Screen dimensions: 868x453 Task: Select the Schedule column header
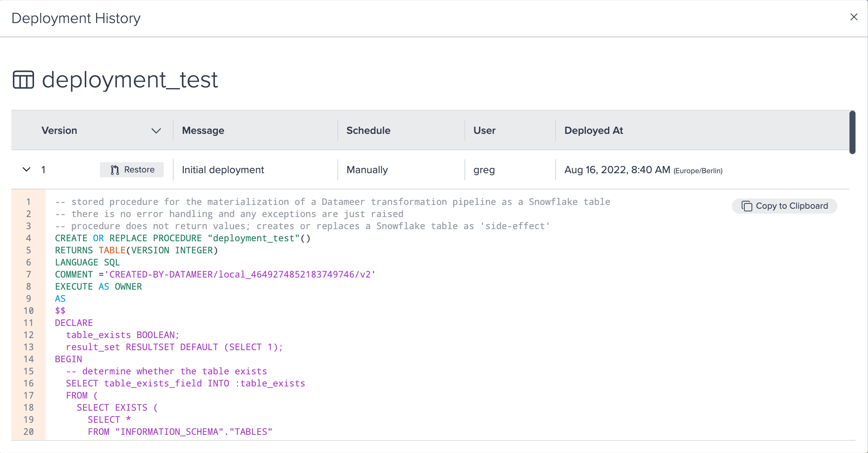368,130
